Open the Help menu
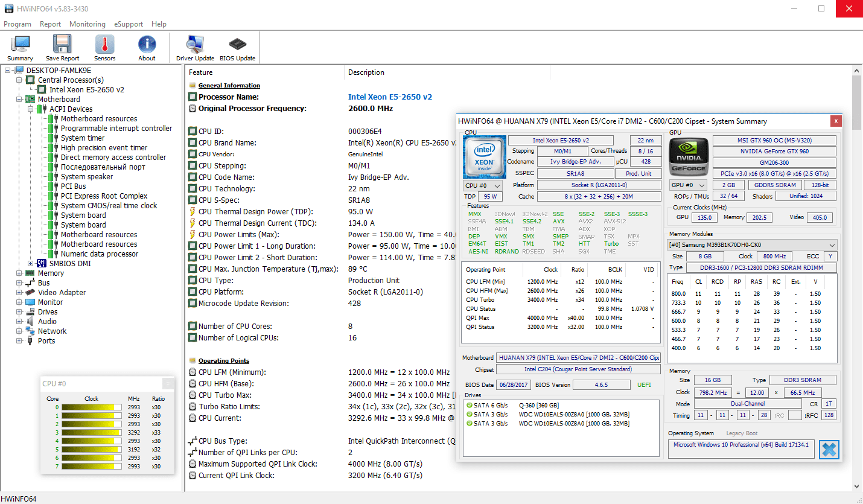The image size is (863, 504). tap(159, 24)
